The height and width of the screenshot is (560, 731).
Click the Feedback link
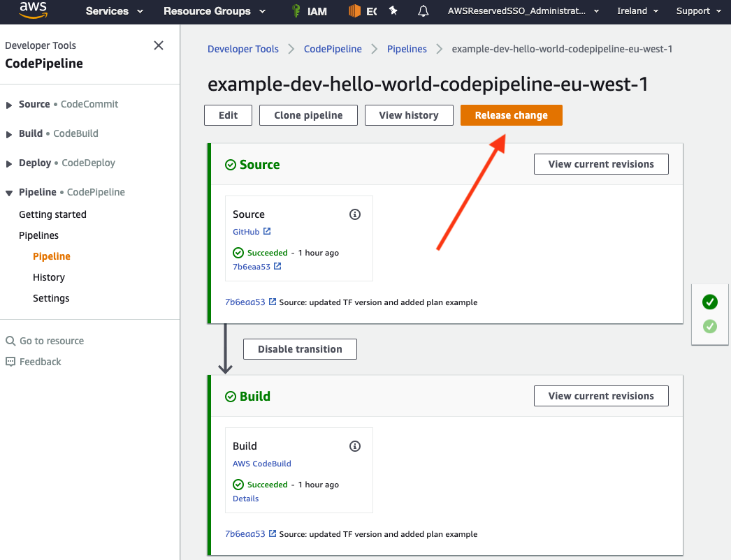coord(40,362)
